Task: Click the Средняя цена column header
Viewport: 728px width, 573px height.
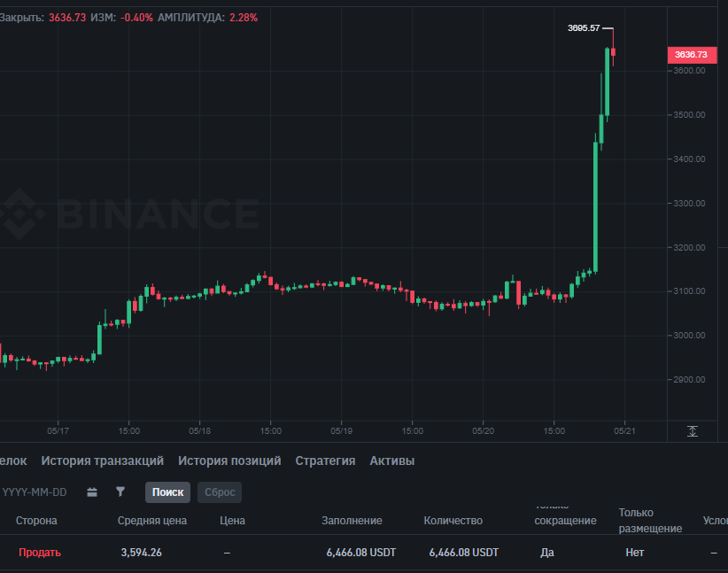Action: click(152, 521)
